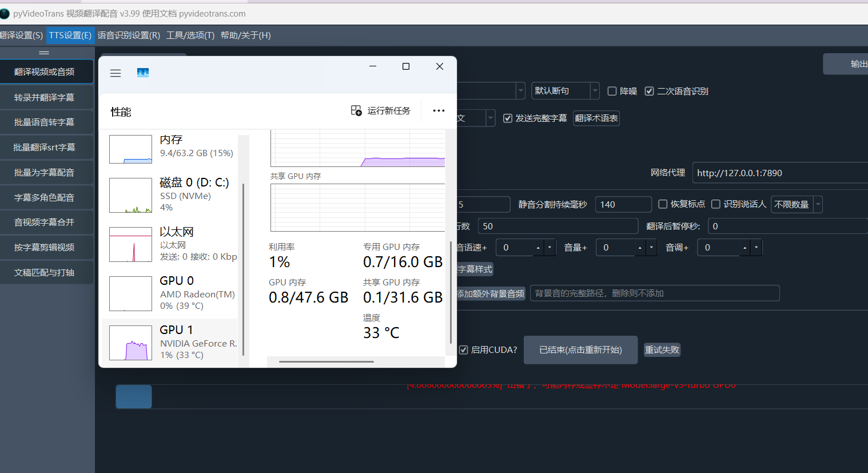Enable the 降噪 noise reduction checkbox
Viewport: 868px width, 473px height.
click(612, 91)
